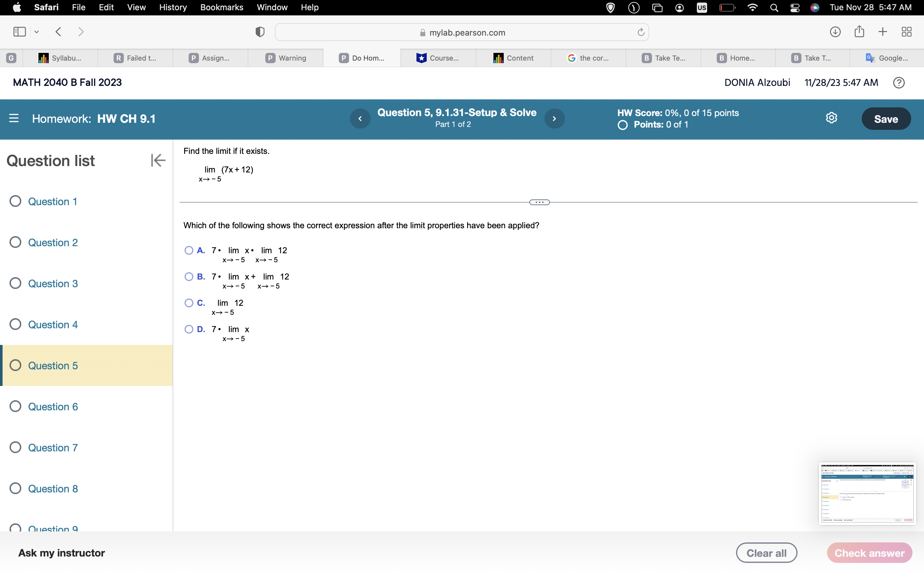The width and height of the screenshot is (924, 577).
Task: Advance to next part with right chevron
Action: click(554, 118)
